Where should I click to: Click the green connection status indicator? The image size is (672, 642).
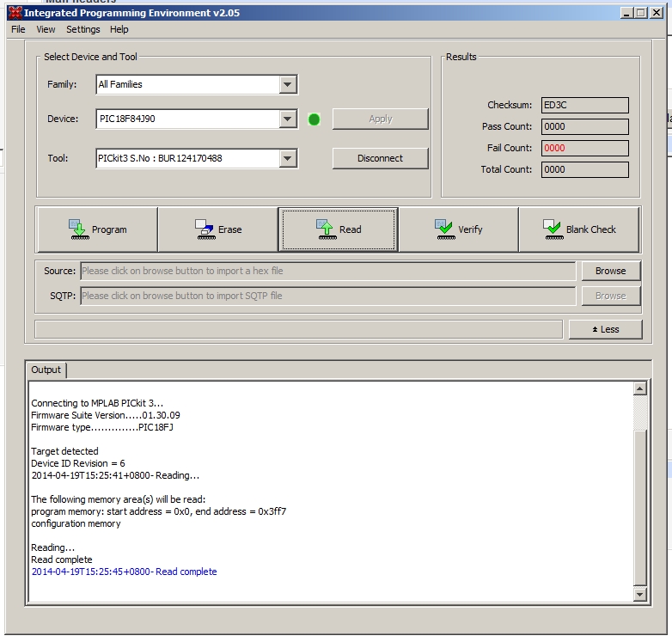coord(315,119)
